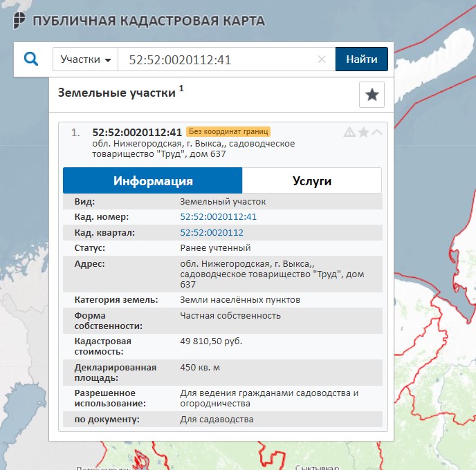Viewport: 476px width, 470px height.
Task: Clear the search field with the X
Action: tap(322, 59)
